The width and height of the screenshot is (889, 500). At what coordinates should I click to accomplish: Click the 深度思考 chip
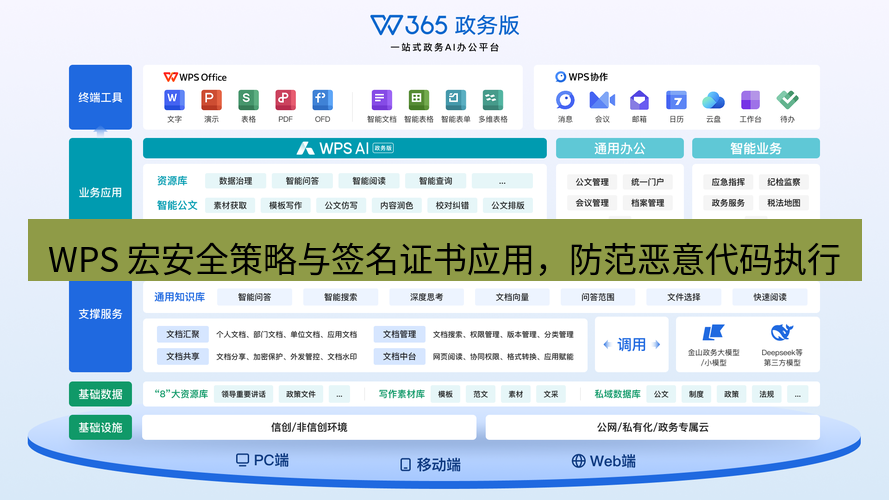click(426, 297)
